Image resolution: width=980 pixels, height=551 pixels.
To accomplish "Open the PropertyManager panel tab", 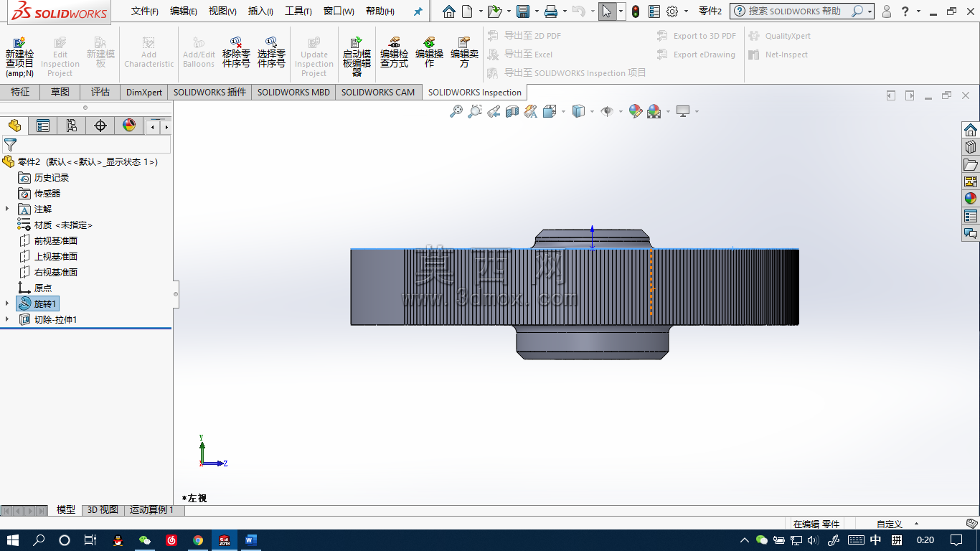I will click(43, 126).
